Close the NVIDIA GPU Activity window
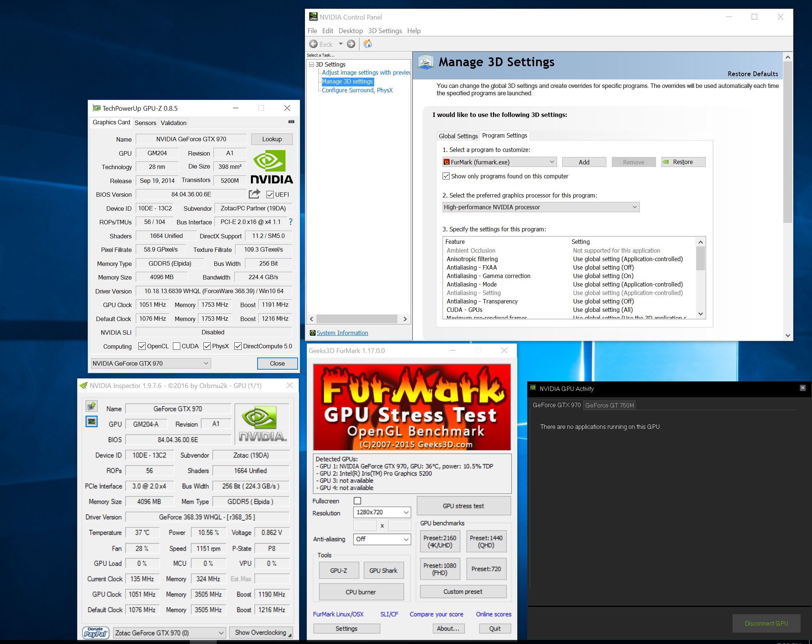The image size is (812, 644). pyautogui.click(x=802, y=388)
